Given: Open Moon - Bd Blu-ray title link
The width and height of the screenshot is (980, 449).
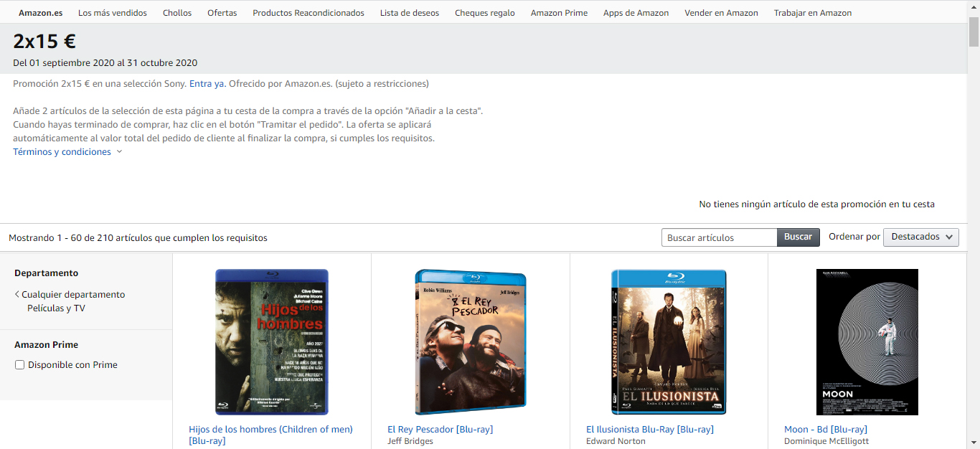Looking at the screenshot, I should (x=825, y=430).
